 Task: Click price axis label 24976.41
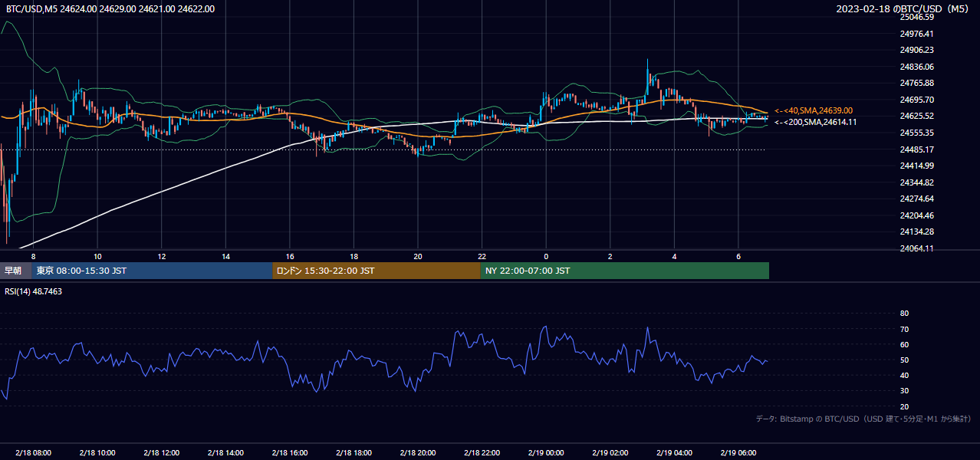point(917,34)
